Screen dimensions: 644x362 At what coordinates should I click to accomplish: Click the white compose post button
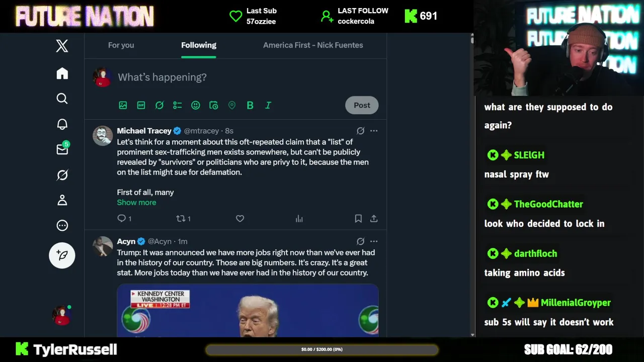62,255
